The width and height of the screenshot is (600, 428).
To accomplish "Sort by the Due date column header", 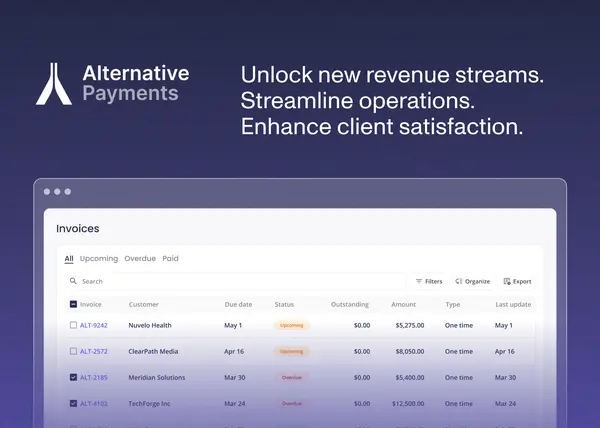I will [x=238, y=304].
